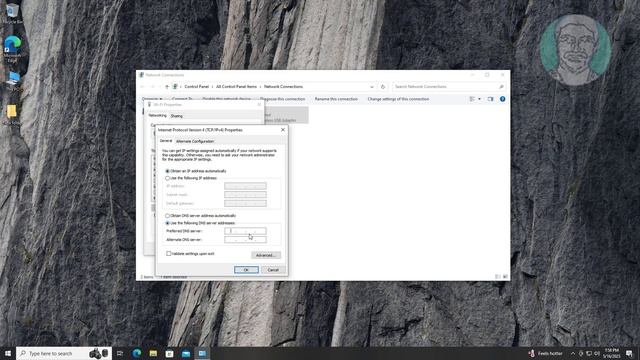Cancel the IPv4 properties dialog
The width and height of the screenshot is (640, 360).
[x=273, y=270]
